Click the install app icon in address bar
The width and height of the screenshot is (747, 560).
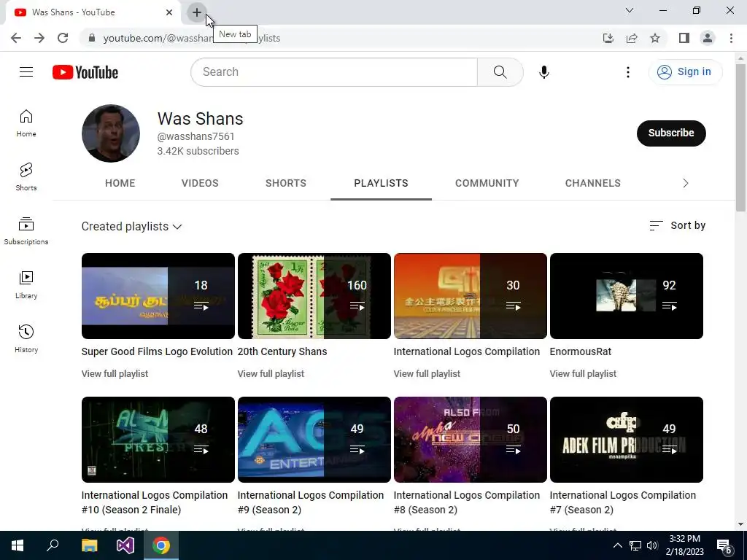(x=608, y=38)
